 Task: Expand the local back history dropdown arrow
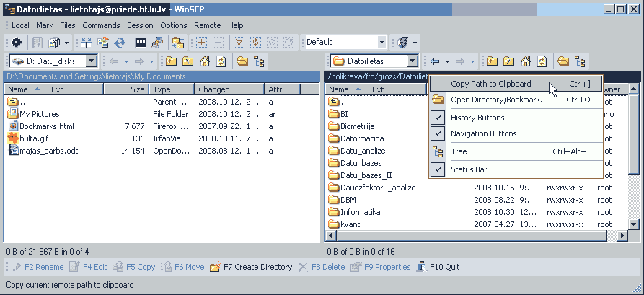(x=126, y=61)
